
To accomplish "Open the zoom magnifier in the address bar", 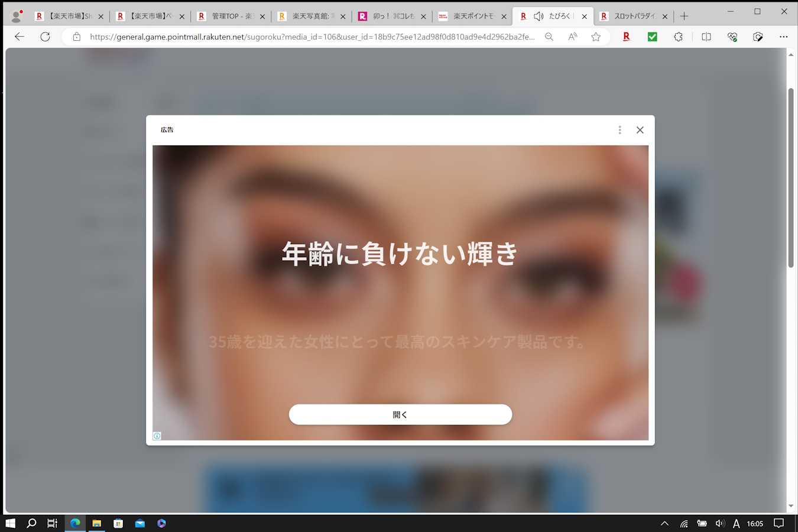I will tap(549, 37).
